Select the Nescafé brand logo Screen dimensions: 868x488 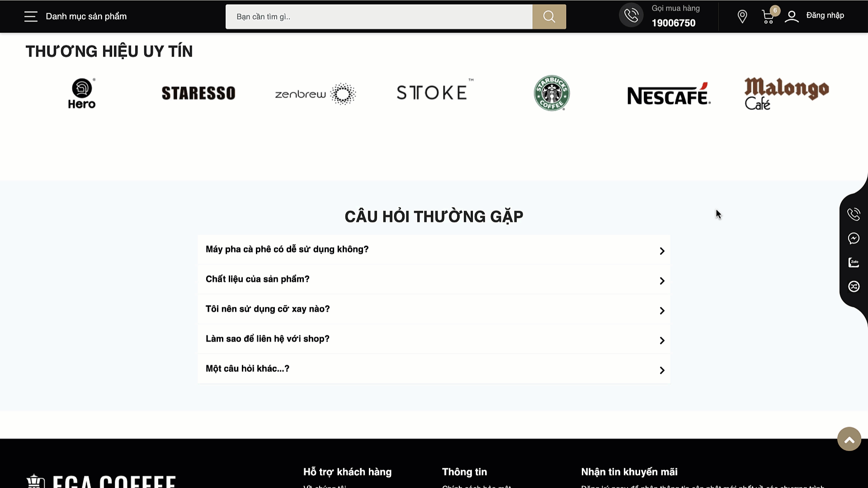point(669,94)
